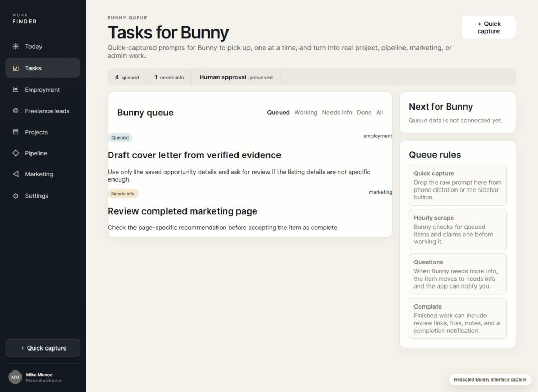Switch to the Working filter tab
The image size is (538, 392).
pos(306,112)
